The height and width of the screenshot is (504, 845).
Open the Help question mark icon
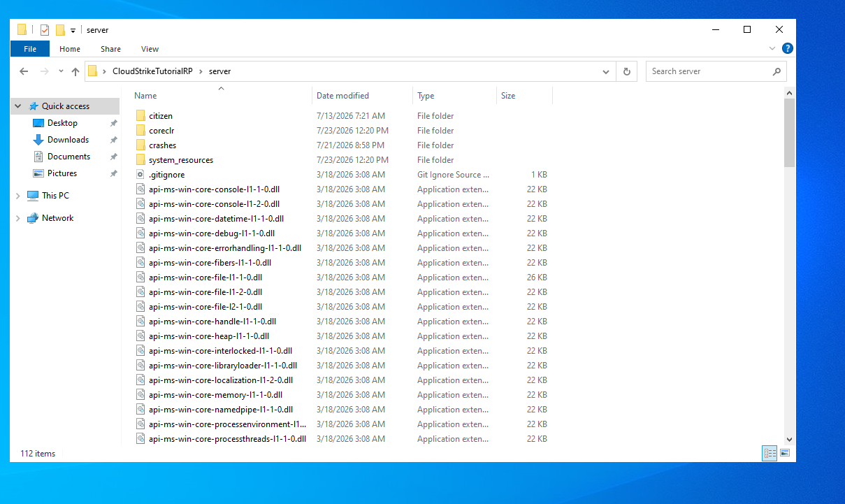pos(788,48)
